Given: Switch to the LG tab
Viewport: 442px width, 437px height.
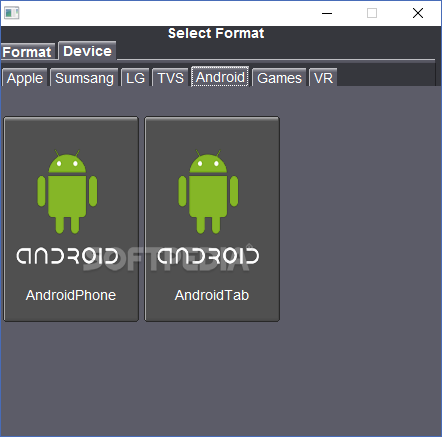Looking at the screenshot, I should [135, 78].
